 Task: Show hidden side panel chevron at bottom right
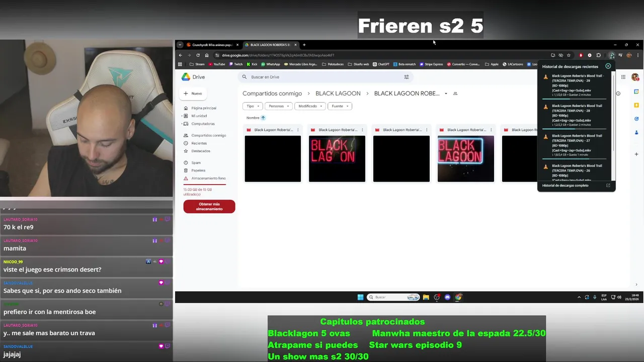pyautogui.click(x=636, y=285)
